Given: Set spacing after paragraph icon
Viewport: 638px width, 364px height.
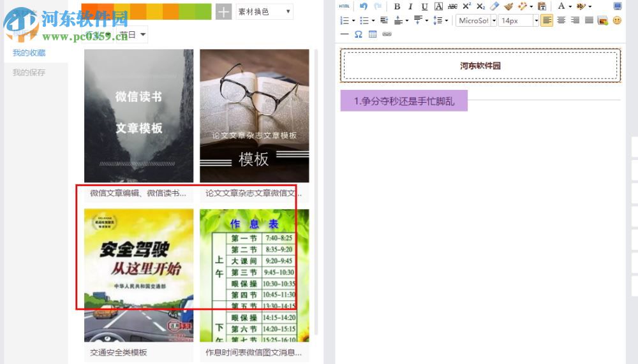Looking at the screenshot, I should [418, 20].
